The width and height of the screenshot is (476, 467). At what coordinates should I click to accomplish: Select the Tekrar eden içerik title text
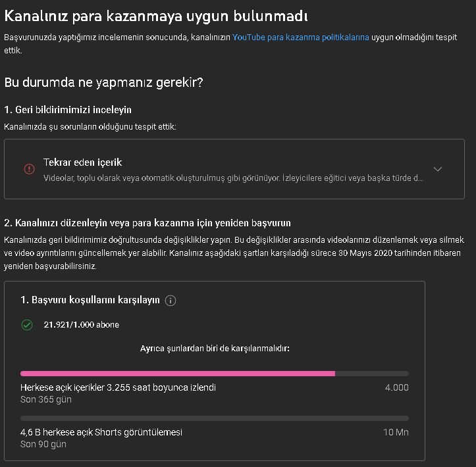click(x=82, y=162)
